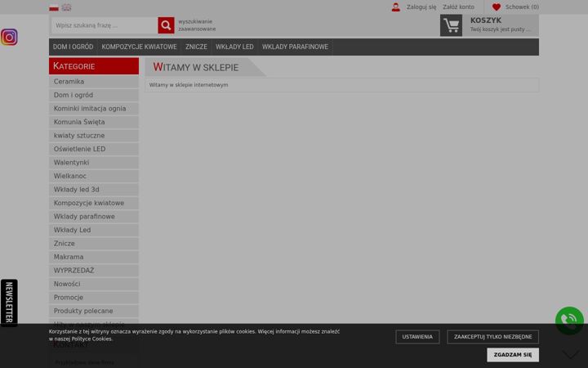Select Promocje category
The width and height of the screenshot is (588, 368).
tap(94, 298)
